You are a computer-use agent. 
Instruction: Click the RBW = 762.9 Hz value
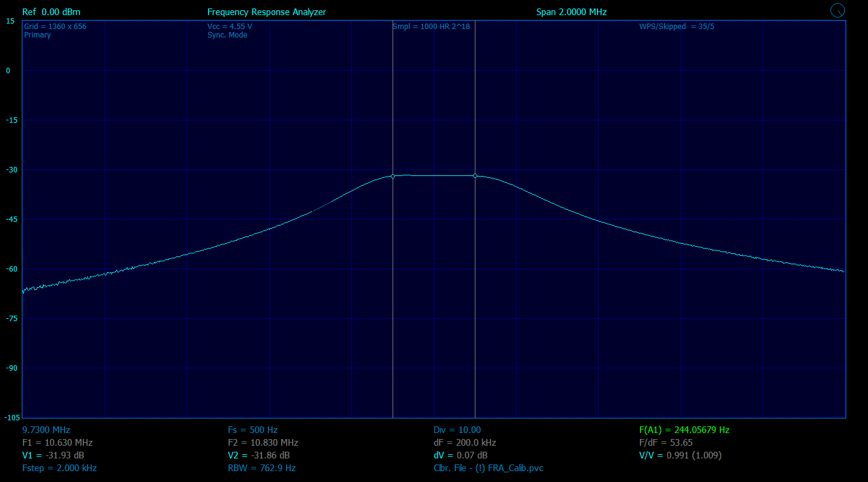tap(262, 468)
